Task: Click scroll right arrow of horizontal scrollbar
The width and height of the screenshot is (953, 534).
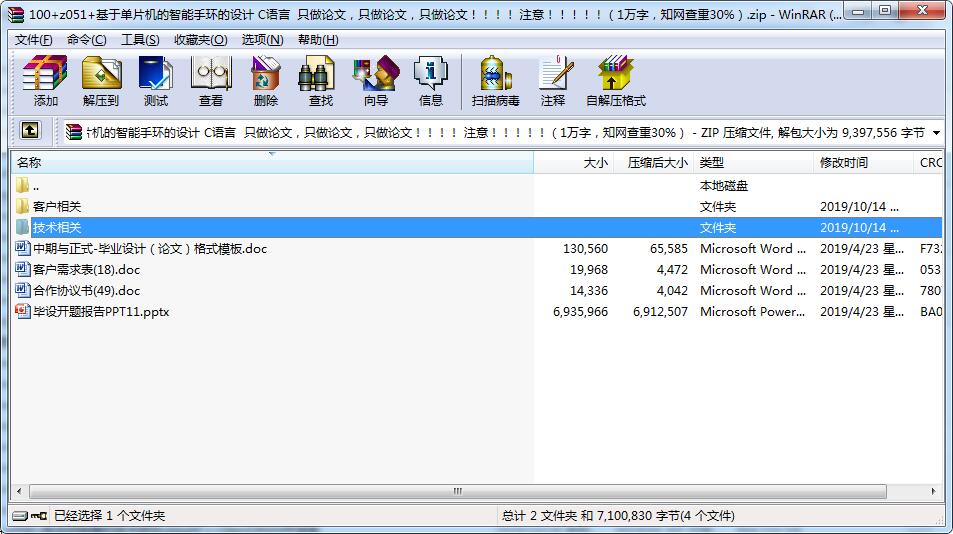Action: tap(934, 491)
